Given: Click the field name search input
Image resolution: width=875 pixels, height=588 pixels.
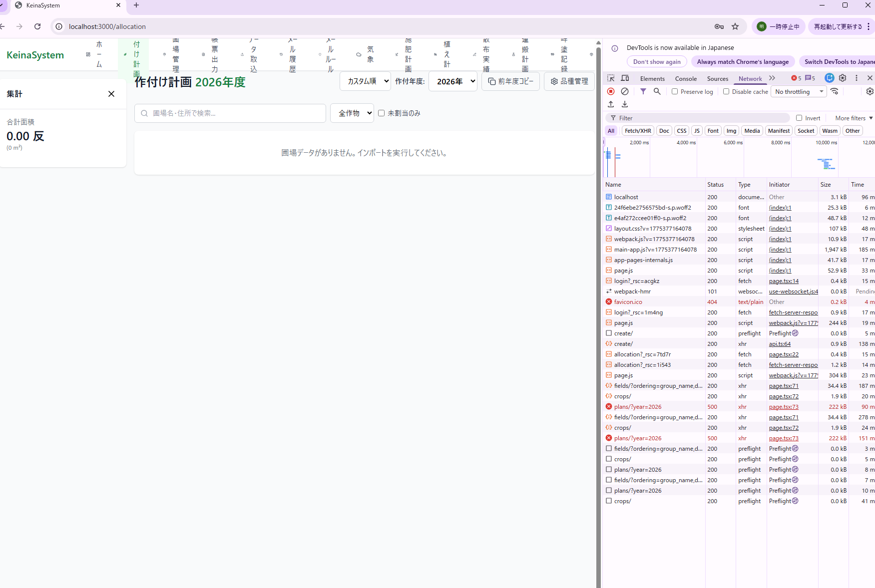Looking at the screenshot, I should [230, 113].
